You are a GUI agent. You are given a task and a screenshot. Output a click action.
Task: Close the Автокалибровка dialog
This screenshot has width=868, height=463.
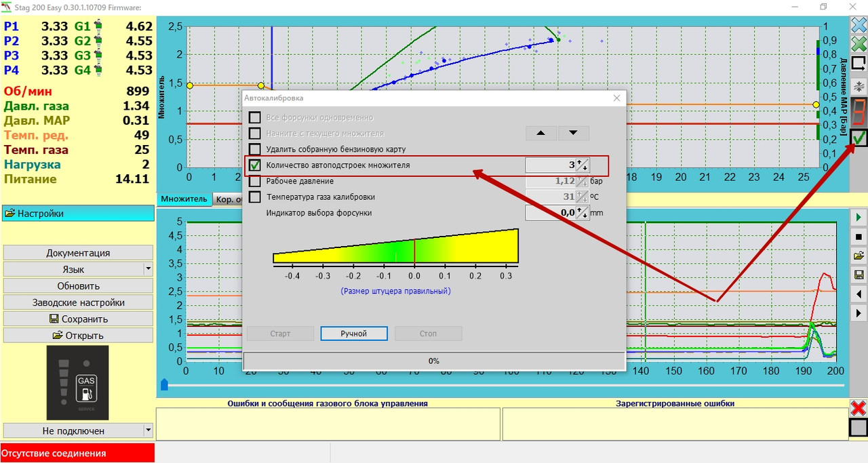tap(616, 98)
